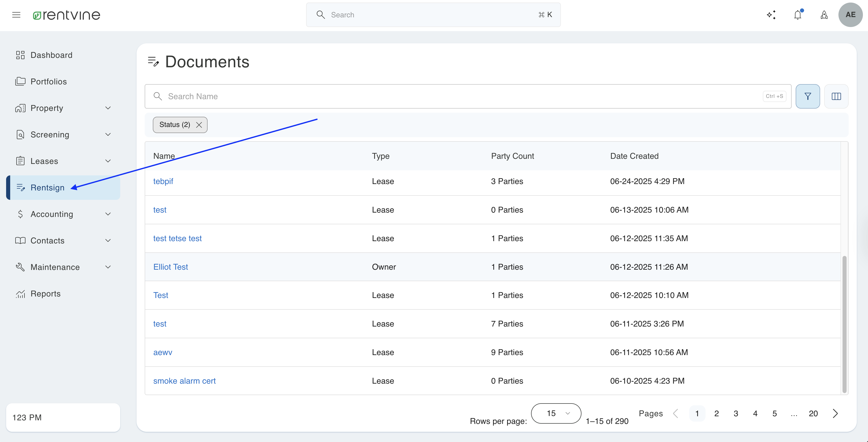Screen dimensions: 868x442
Task: Go to page 3
Action: coord(736,413)
